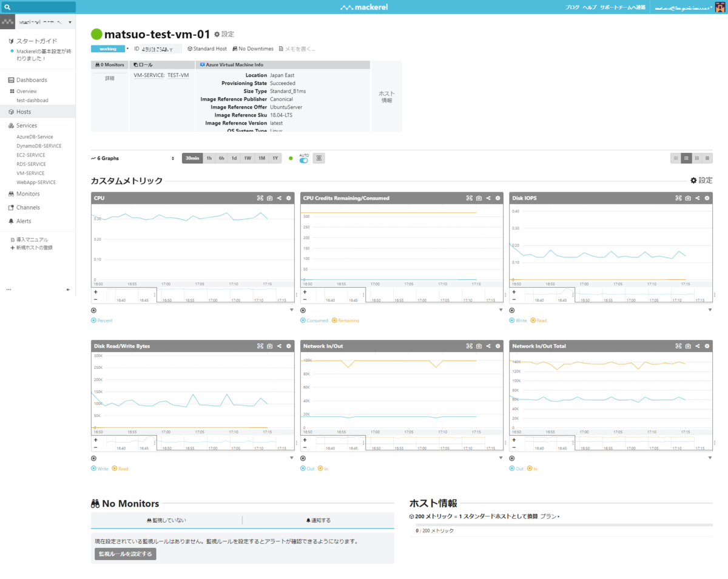Select the 30min time range
Screen dimensions: 728x579
point(192,158)
